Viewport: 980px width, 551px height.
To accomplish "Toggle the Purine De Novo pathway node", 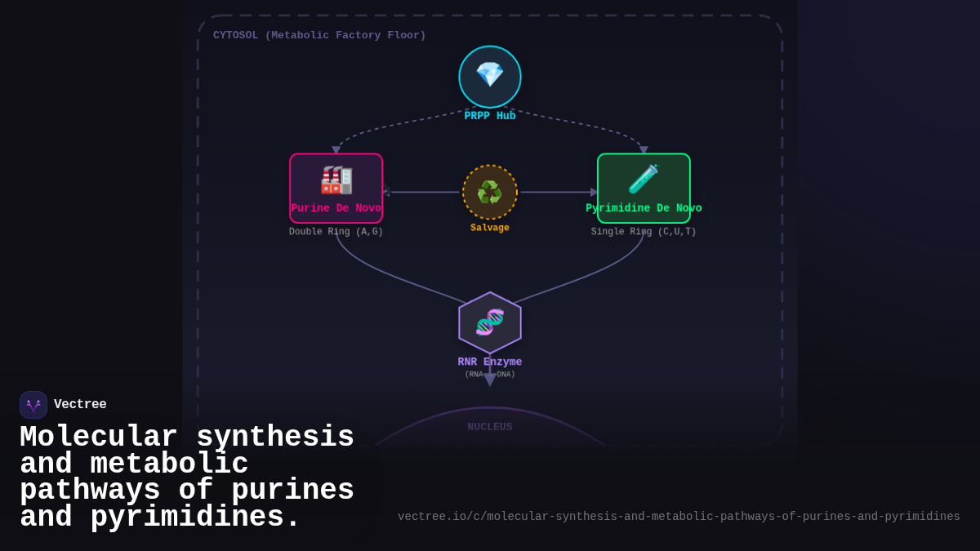I will tap(336, 188).
